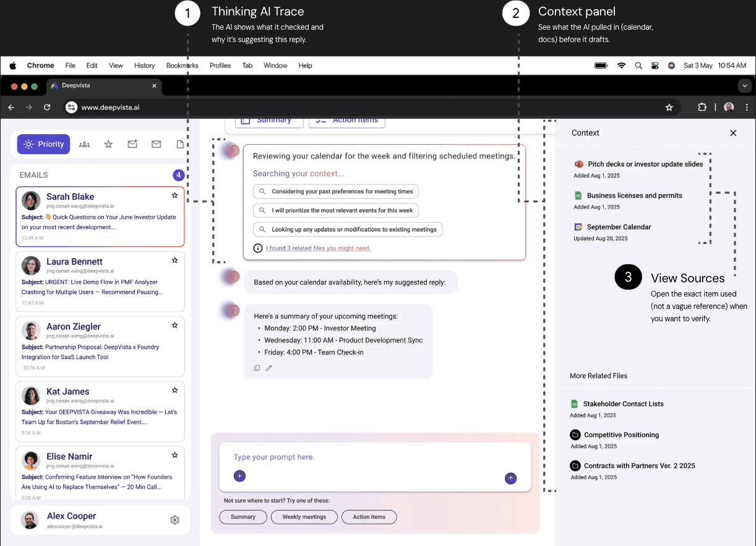Open the starred emails filter icon
Screen dimensions: 756x546
(x=108, y=144)
